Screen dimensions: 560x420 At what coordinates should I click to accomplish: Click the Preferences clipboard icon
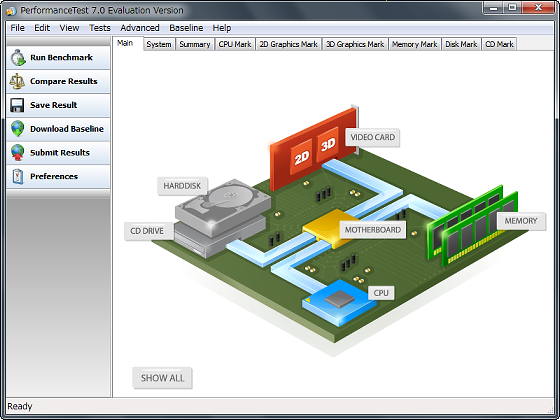pos(18,176)
